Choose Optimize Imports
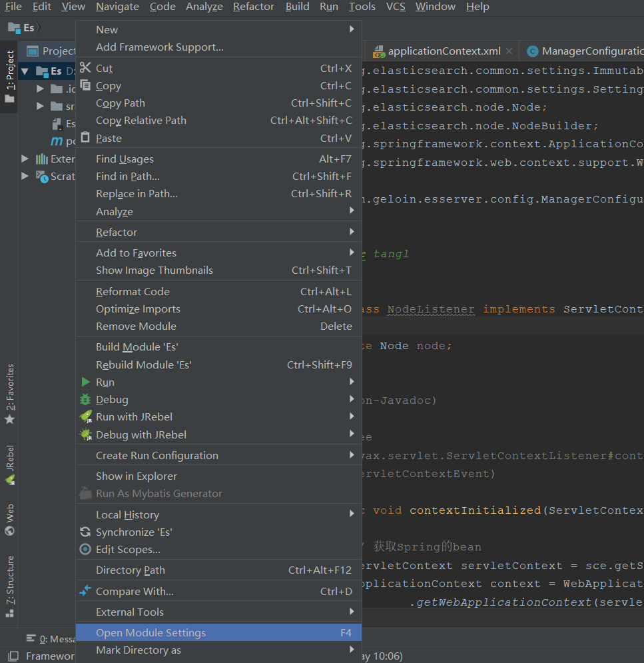Screen dimensions: 644x663 218,309
